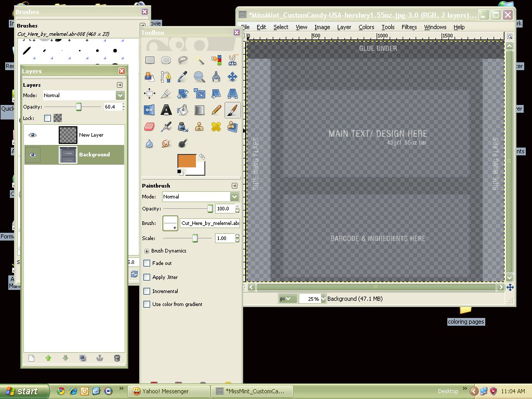
Task: Select the Color Picker eyedropper tool
Action: point(182,77)
